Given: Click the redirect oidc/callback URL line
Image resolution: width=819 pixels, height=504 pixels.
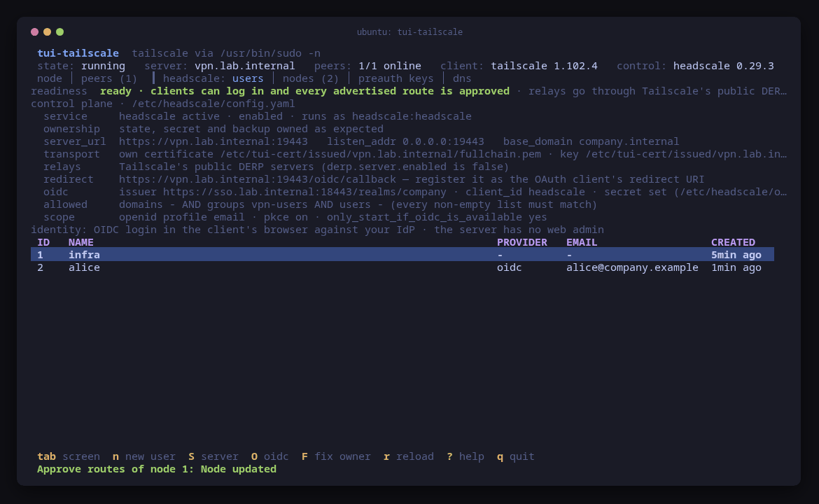Looking at the screenshot, I should tap(412, 179).
